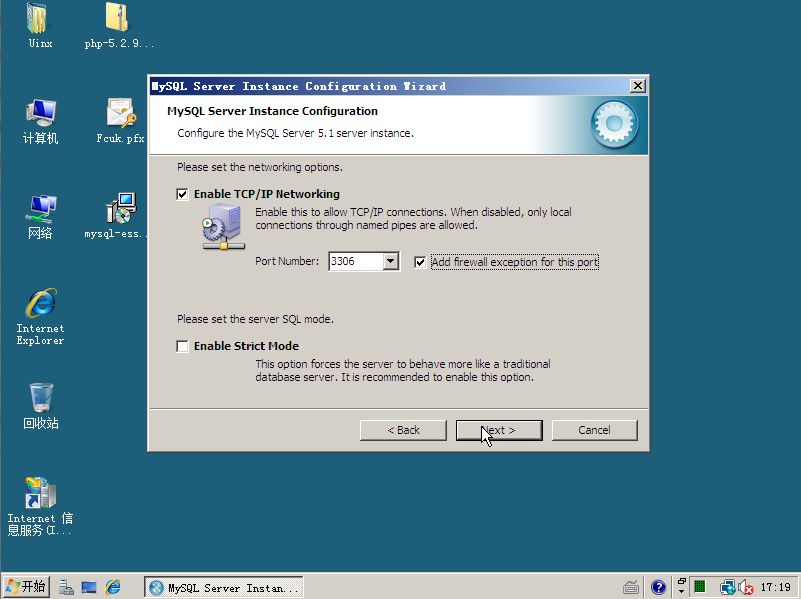Viewport: 801px width, 599px height.
Task: Click 'Configure the MySQL Server 5.1' text
Action: (295, 133)
